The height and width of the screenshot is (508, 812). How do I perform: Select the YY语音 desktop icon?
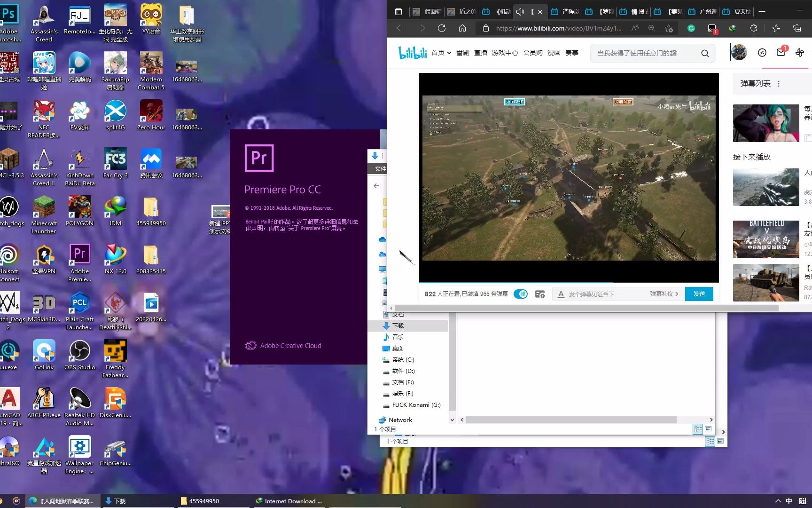(151, 19)
